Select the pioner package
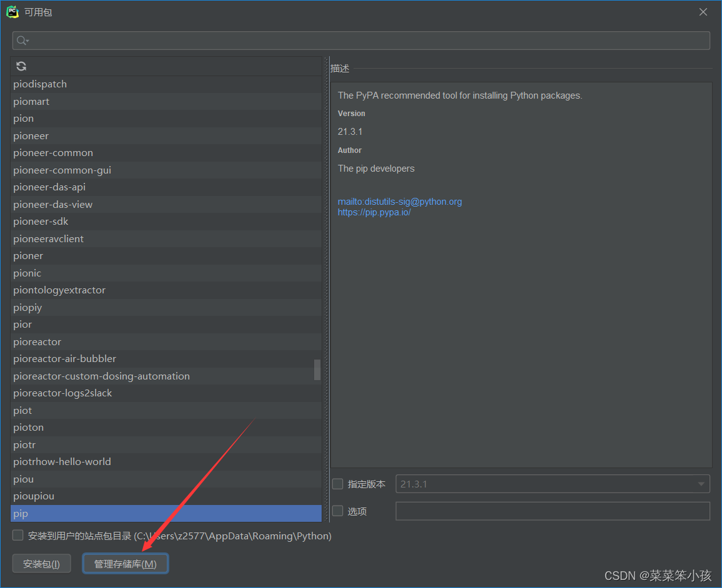This screenshot has height=588, width=722. 166,256
